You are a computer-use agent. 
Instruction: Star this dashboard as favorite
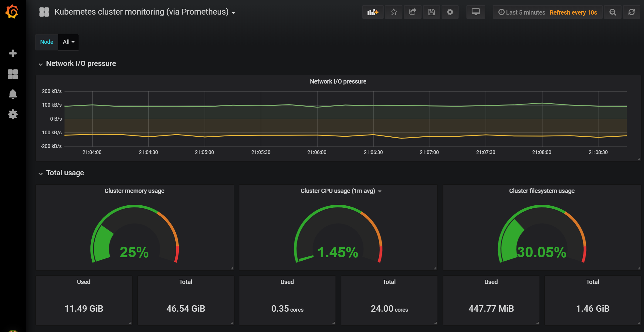click(x=394, y=12)
